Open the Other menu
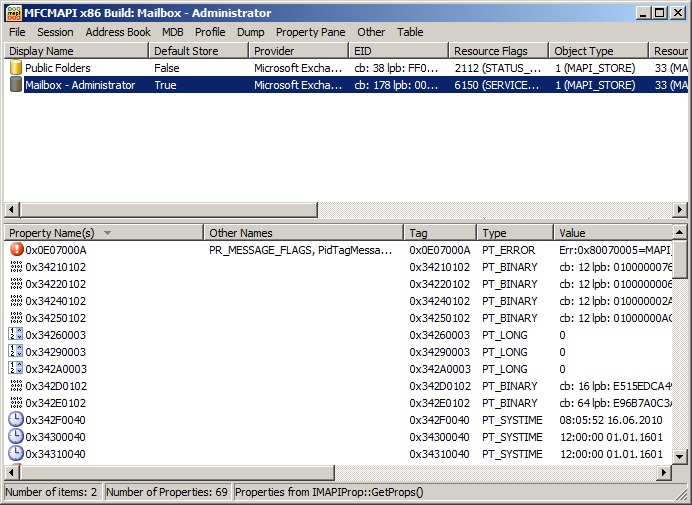Viewport: 692px width, 505px height. (371, 32)
